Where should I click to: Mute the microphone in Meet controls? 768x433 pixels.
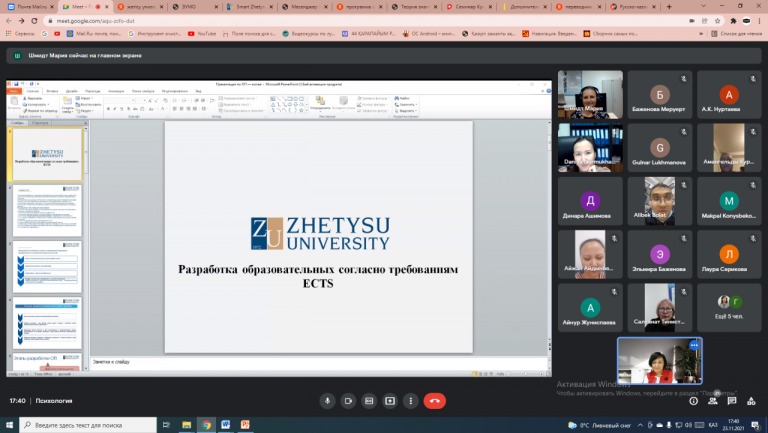(326, 400)
